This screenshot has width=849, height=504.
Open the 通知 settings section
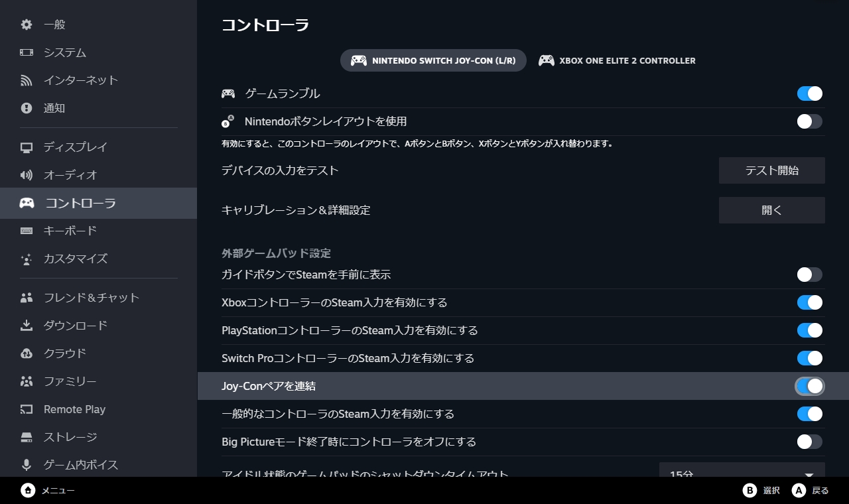click(x=98, y=108)
